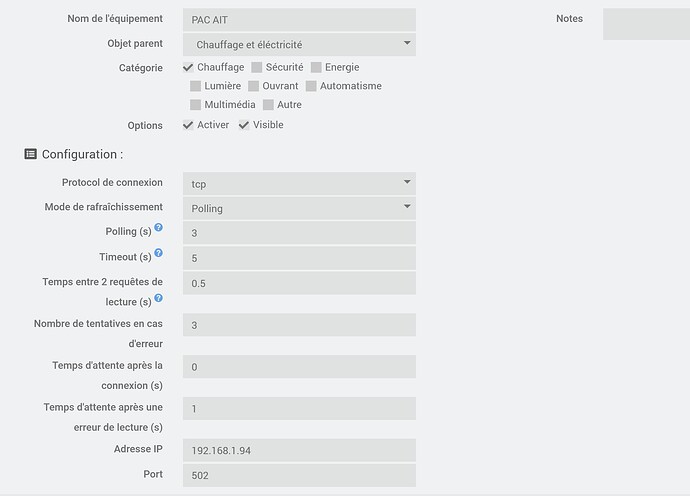690x496 pixels.
Task: Click the Notes text area
Action: [646, 23]
